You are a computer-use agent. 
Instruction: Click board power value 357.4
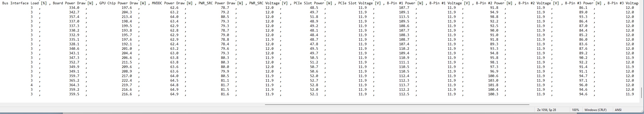point(74,17)
